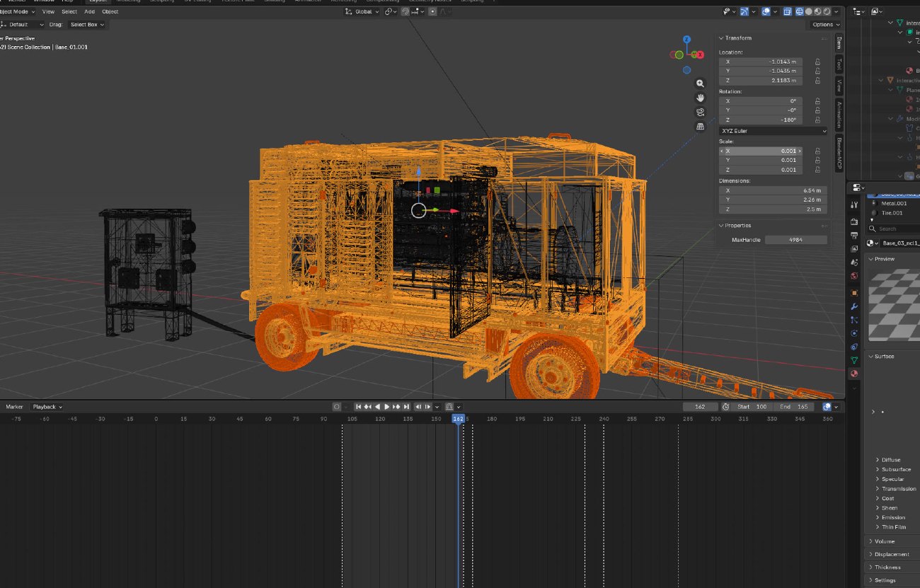Open the viewport View menu

point(48,12)
